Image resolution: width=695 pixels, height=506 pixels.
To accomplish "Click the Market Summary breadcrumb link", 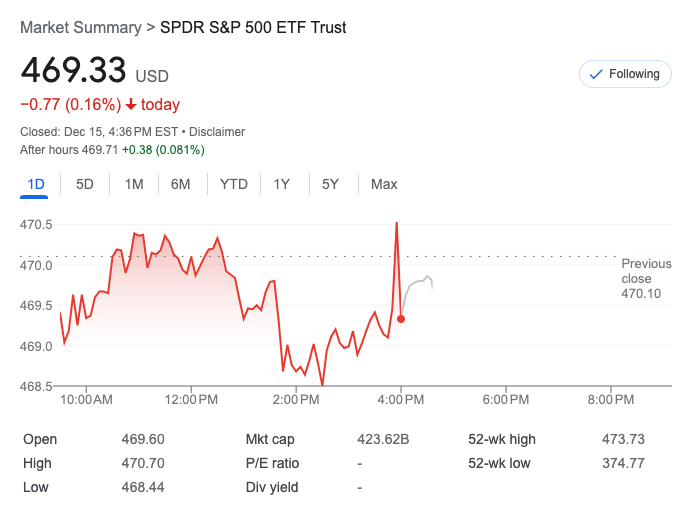I will click(80, 28).
